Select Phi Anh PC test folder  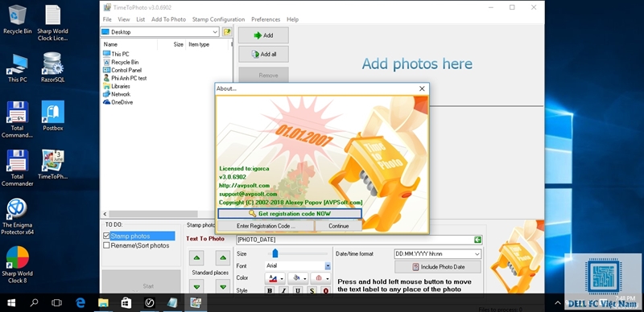[x=125, y=78]
